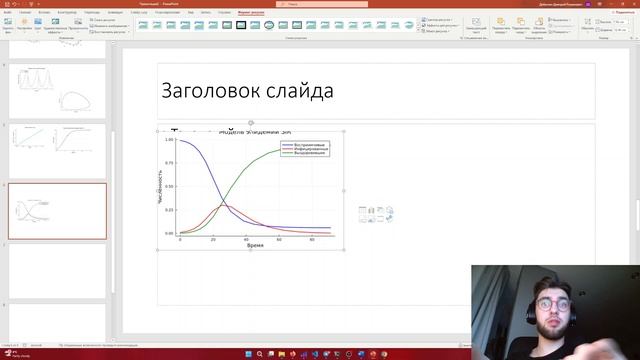The height and width of the screenshot is (360, 640).
Task: Open the Animations (Анимация) ribbon tab
Action: [x=115, y=12]
